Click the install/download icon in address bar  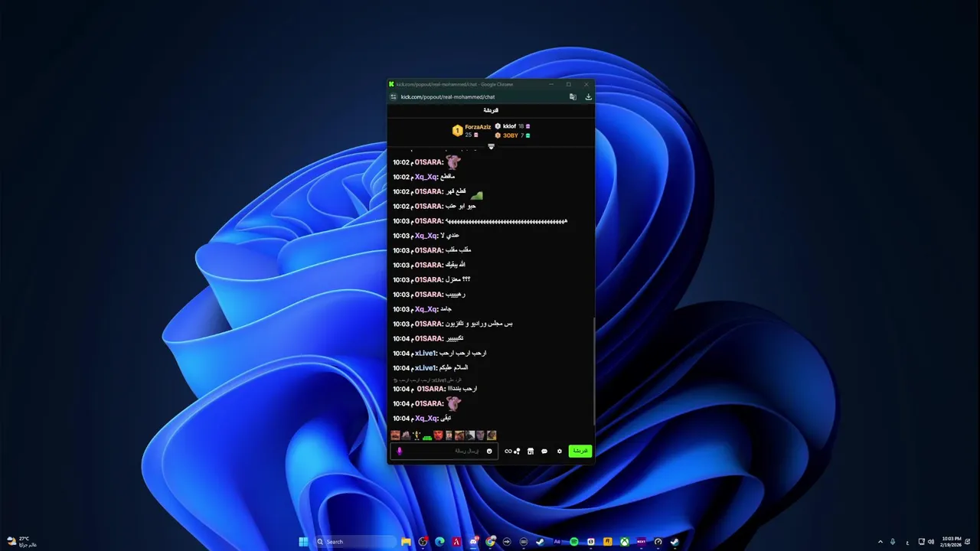pos(588,97)
